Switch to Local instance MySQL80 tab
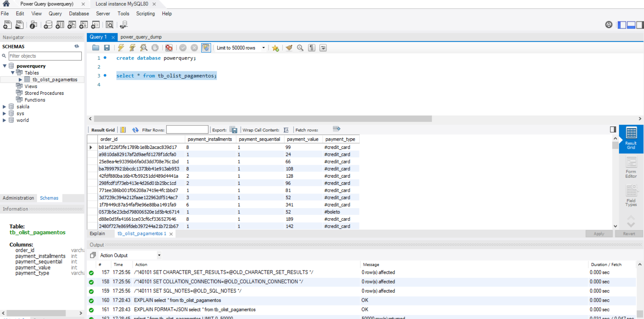The image size is (644, 319). 122,4
